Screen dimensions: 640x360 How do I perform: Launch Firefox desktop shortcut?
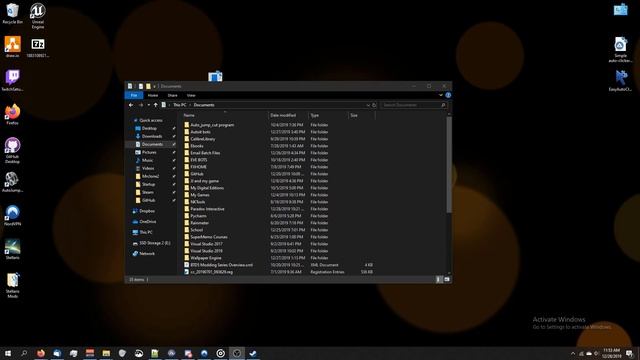click(12, 114)
